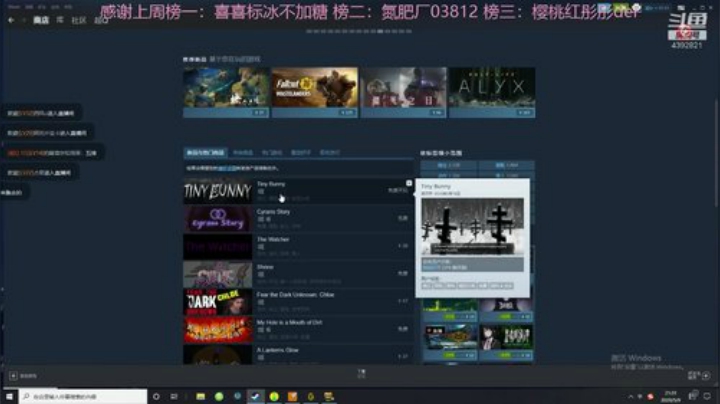
Task: Click the Windows taskbar search box
Action: 83,396
